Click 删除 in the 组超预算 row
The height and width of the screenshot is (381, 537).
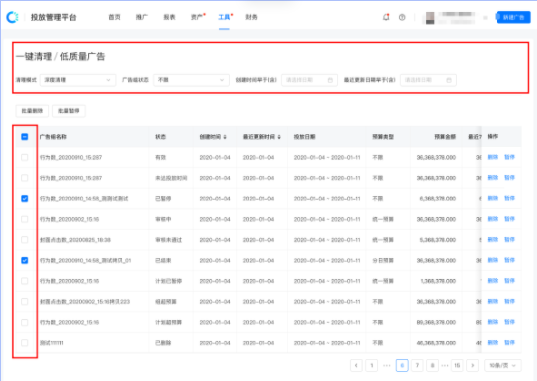(x=492, y=302)
